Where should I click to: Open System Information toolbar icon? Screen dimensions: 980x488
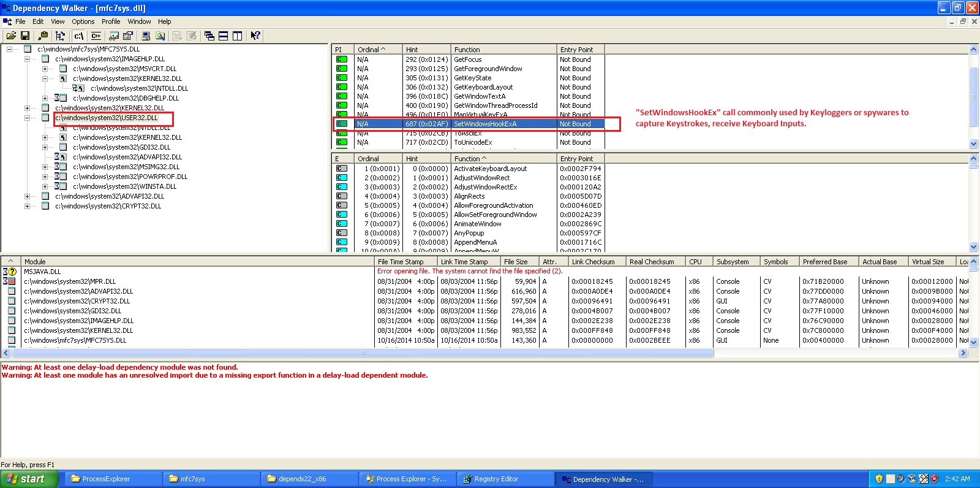[x=146, y=36]
